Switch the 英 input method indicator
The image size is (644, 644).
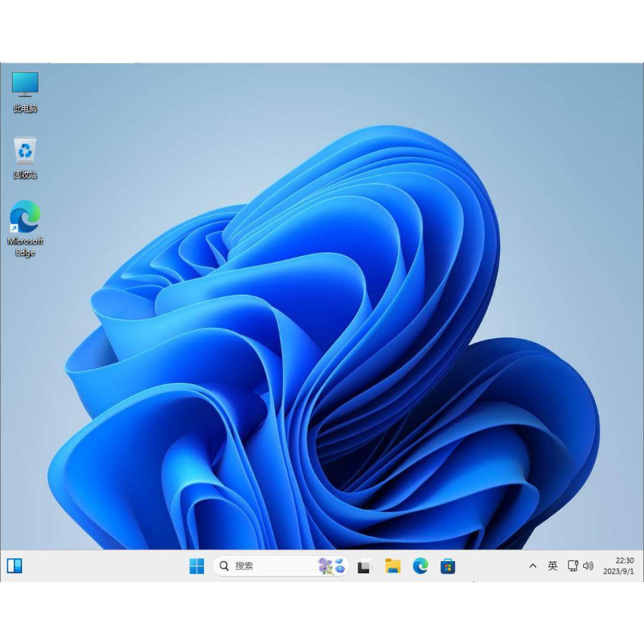pyautogui.click(x=552, y=565)
